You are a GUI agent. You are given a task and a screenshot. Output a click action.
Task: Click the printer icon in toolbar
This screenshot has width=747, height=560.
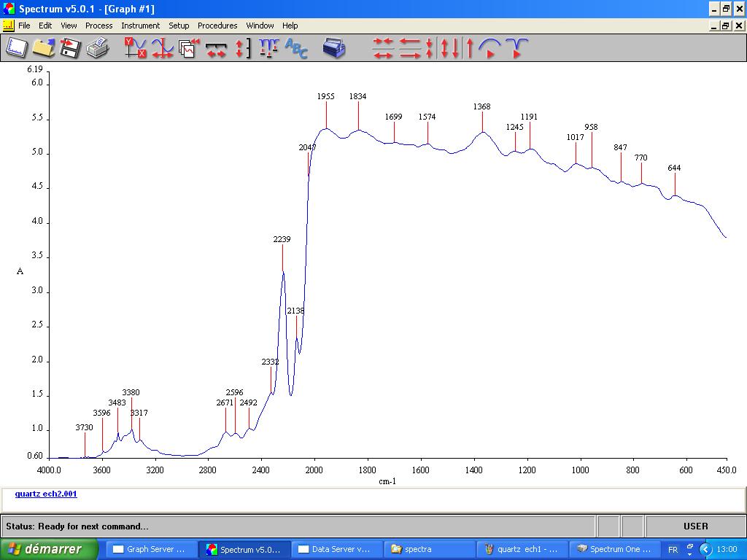pos(97,48)
